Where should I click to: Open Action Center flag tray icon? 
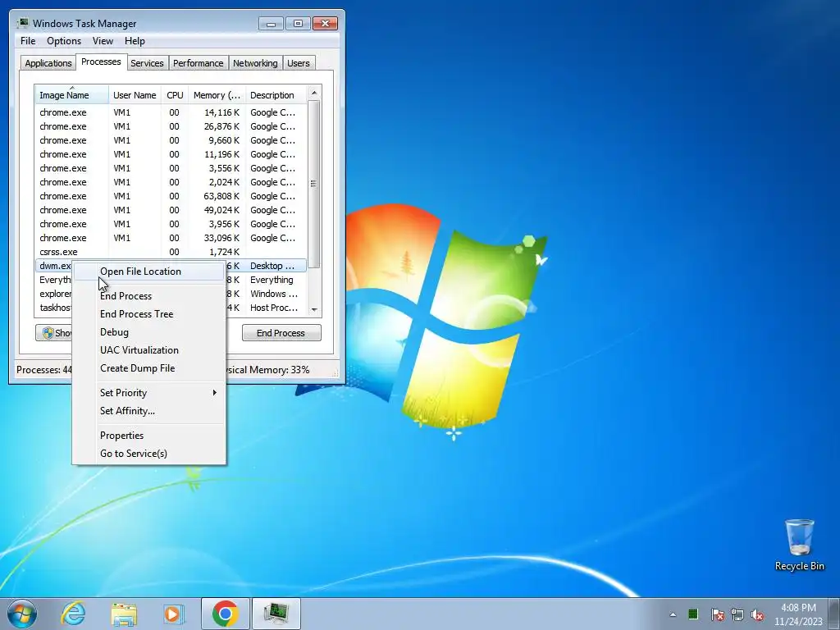point(717,614)
